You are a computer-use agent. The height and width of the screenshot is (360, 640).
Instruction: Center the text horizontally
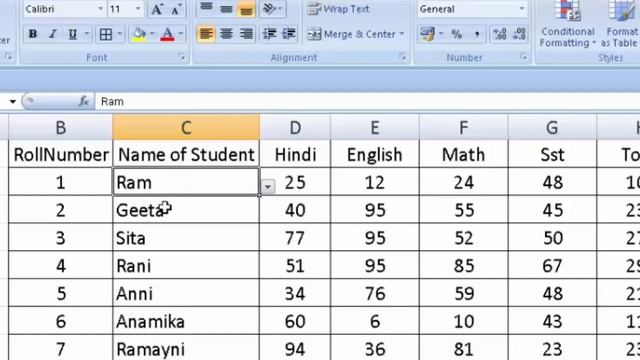pyautogui.click(x=226, y=34)
